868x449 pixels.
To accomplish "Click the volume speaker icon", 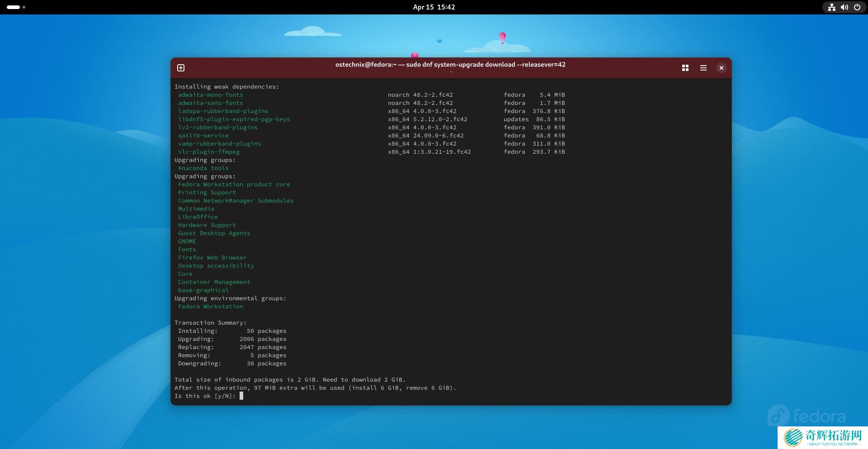I will pyautogui.click(x=844, y=7).
